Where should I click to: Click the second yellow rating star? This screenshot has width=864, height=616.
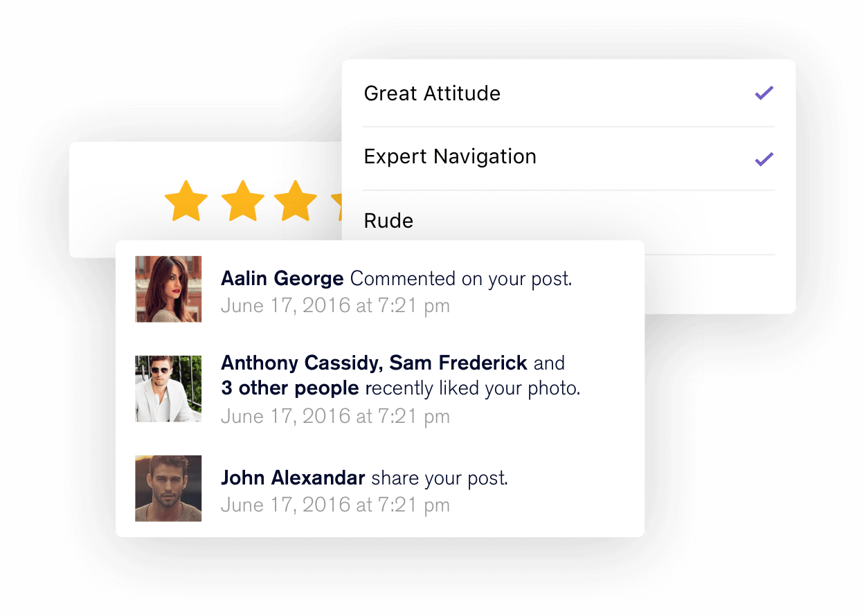click(242, 201)
